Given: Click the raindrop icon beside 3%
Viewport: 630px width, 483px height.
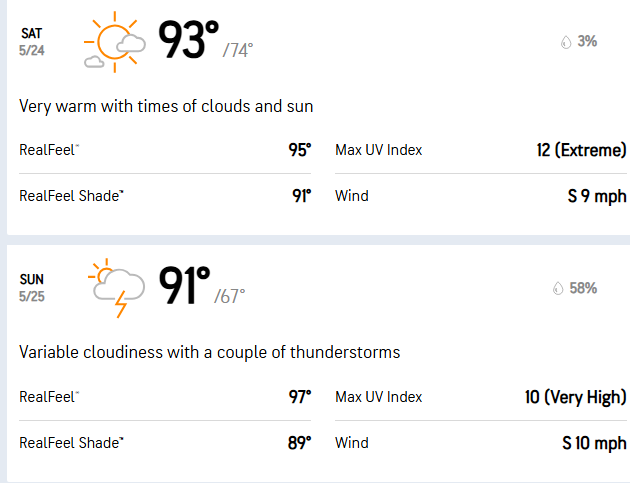Looking at the screenshot, I should 565,42.
